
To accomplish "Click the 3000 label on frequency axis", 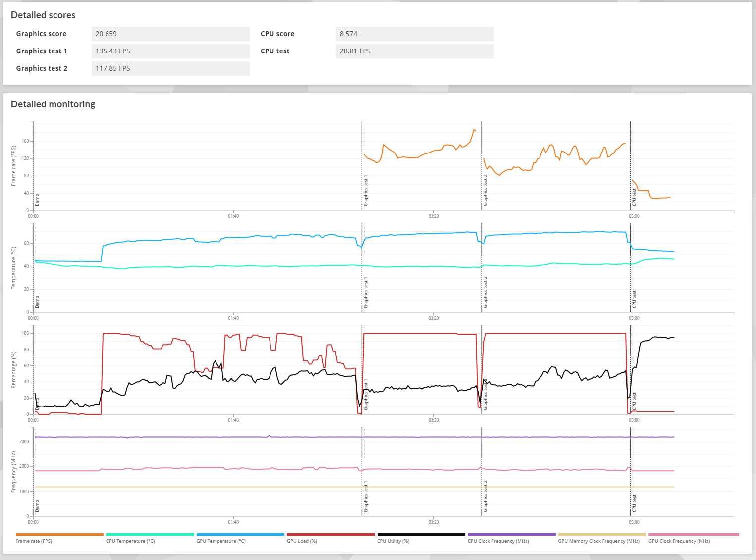I will tap(24, 442).
